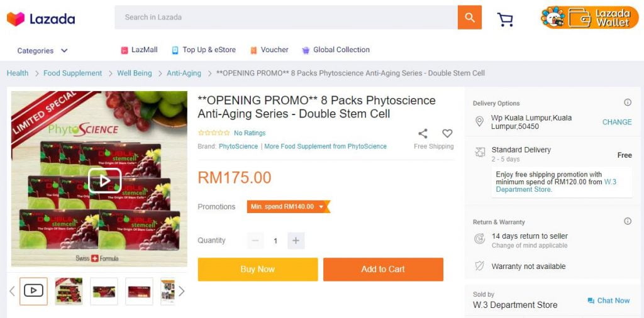
Task: Click the orange search magnifier button
Action: (469, 18)
